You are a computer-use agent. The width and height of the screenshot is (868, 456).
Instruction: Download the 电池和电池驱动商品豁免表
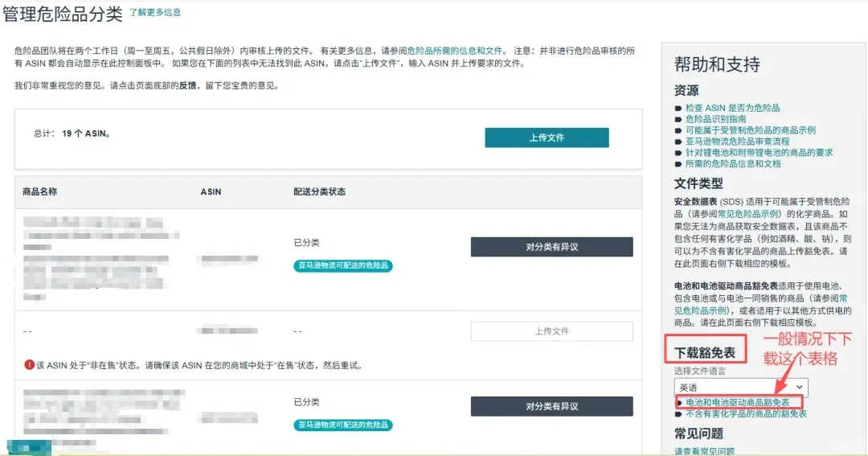737,403
